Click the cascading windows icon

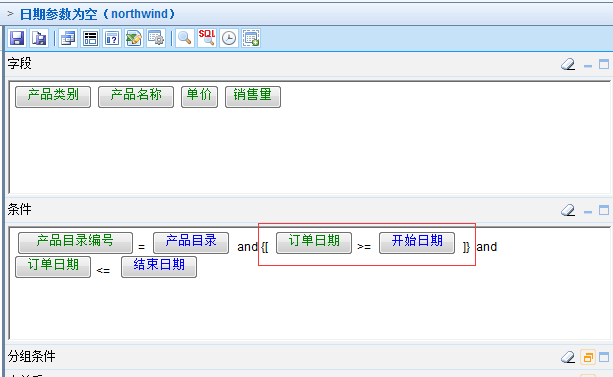(68, 38)
